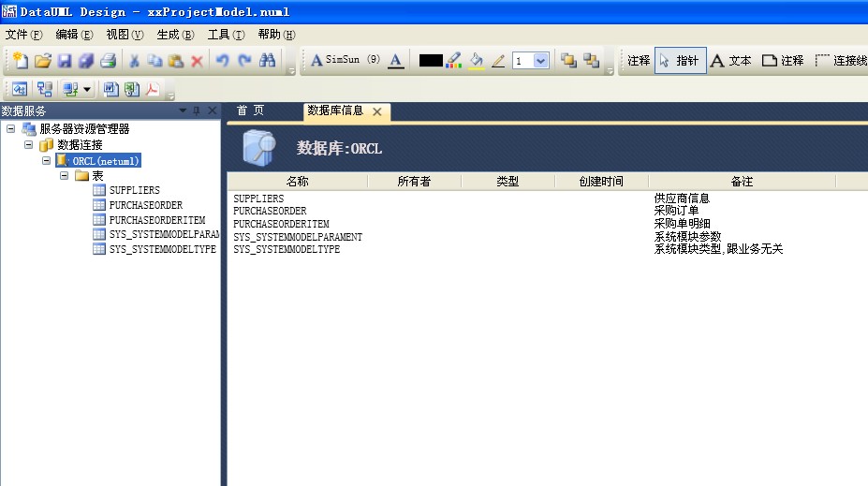
Task: Select SUPPLIERS table in tree
Action: click(135, 190)
